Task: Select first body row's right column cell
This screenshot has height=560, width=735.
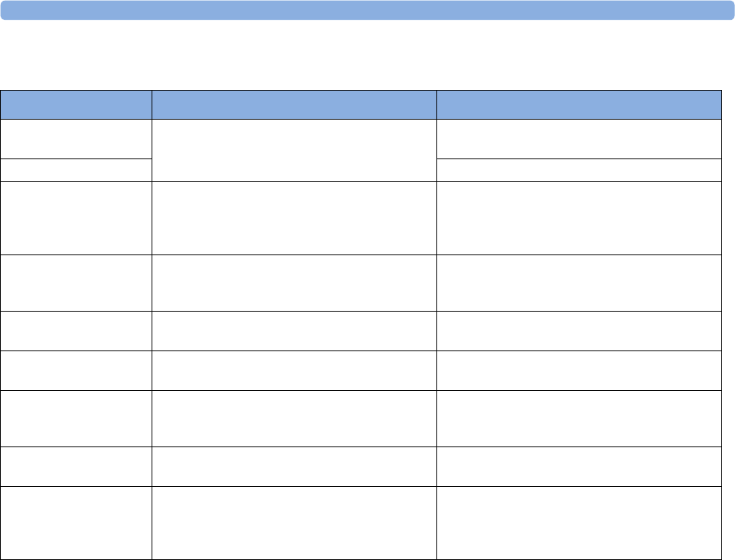Action: pyautogui.click(x=579, y=138)
